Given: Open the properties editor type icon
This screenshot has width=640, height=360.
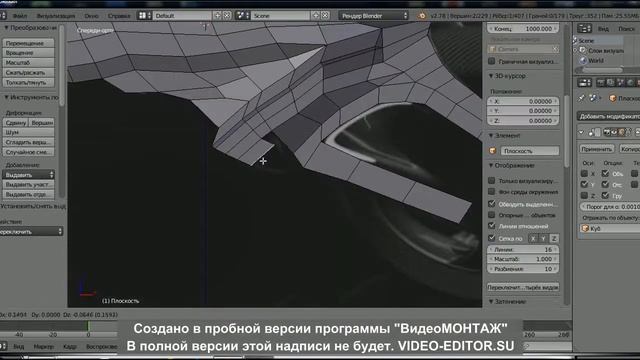Looking at the screenshot, I should (x=584, y=83).
